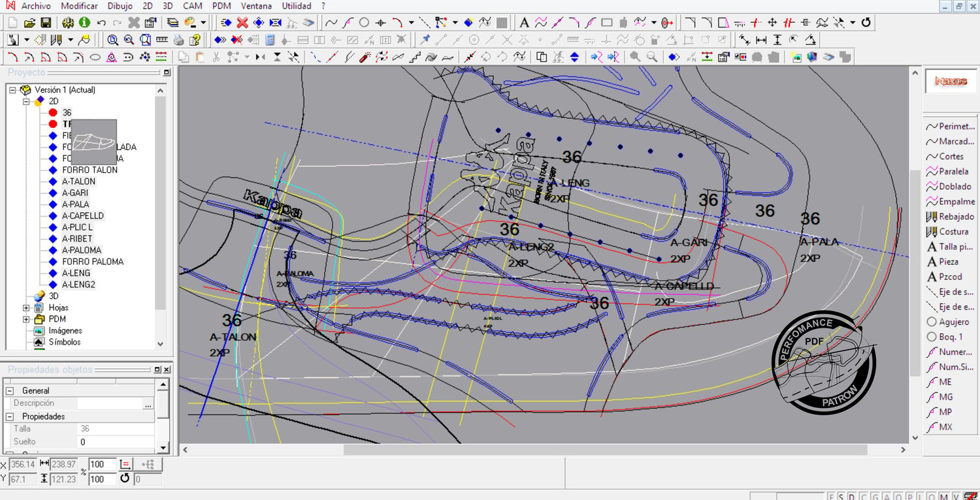Screen dimensions: 980x500
Task: Click the staircase line icon
Action: click(414, 57)
